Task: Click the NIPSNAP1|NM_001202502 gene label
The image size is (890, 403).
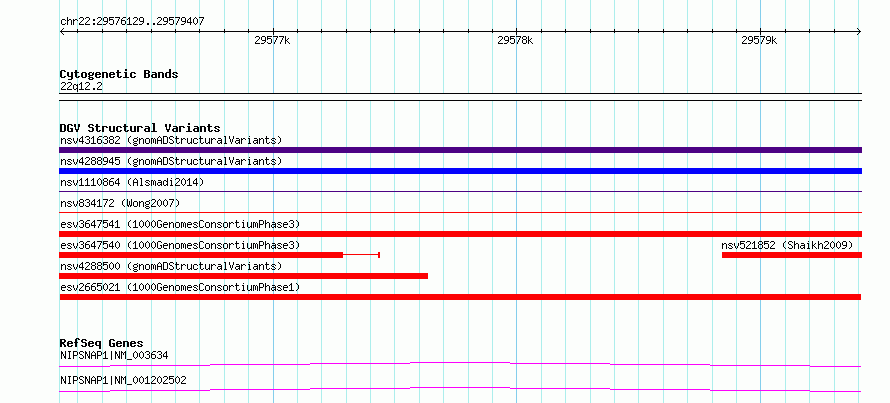Action: (x=123, y=380)
